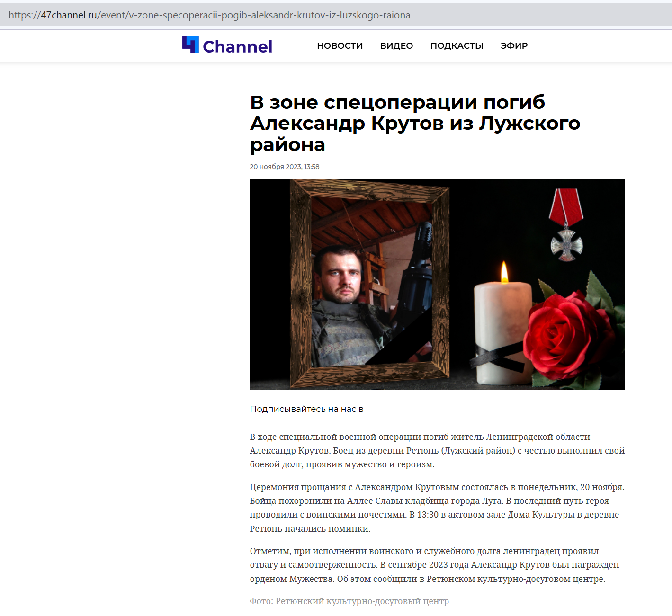Click the framed portrait in the article image
The image size is (672, 616).
(x=369, y=284)
